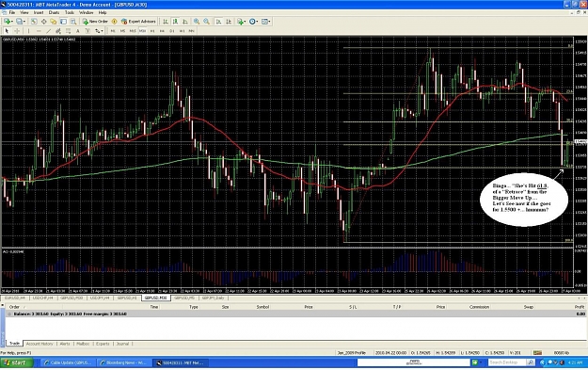Open the File menu

(12, 12)
